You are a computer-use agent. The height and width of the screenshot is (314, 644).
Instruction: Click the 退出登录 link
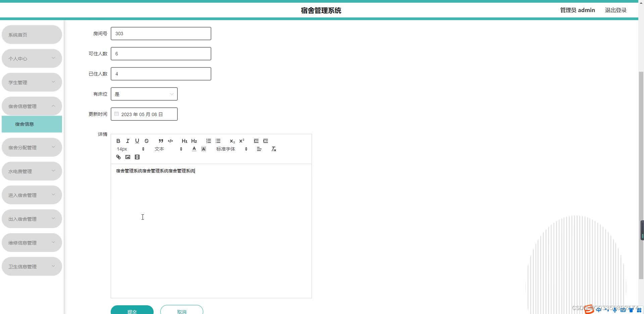616,10
